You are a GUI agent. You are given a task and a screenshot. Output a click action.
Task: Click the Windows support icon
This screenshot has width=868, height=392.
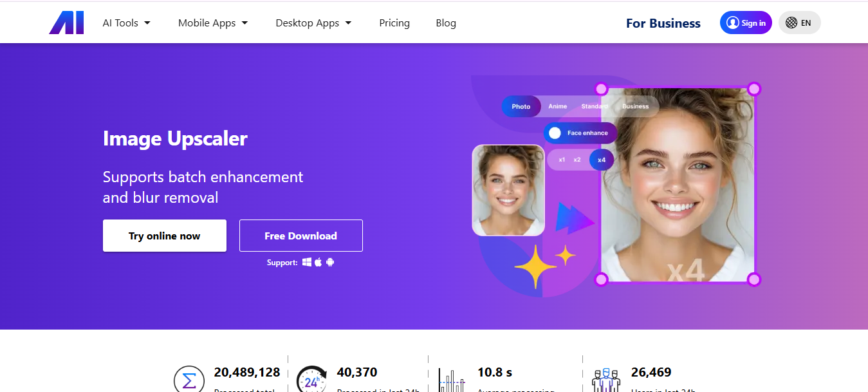point(307,262)
